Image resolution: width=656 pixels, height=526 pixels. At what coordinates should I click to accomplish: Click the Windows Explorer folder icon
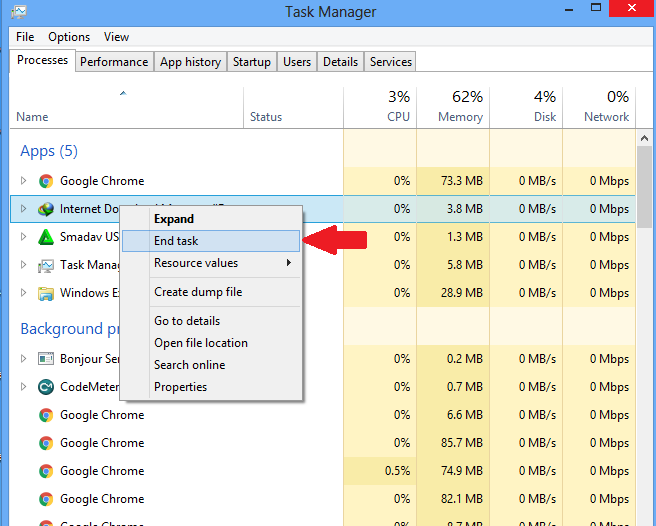[x=45, y=293]
